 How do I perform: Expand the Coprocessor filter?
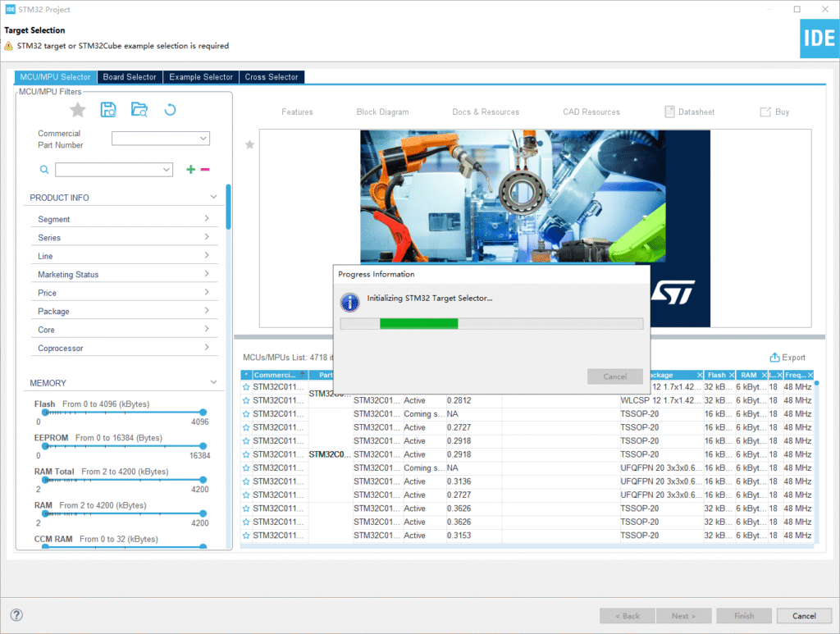coord(207,348)
